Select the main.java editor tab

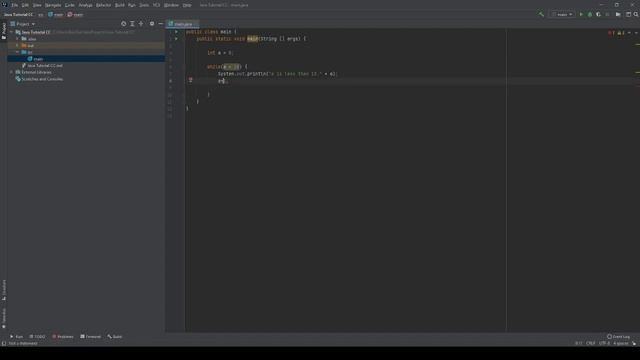(x=182, y=24)
